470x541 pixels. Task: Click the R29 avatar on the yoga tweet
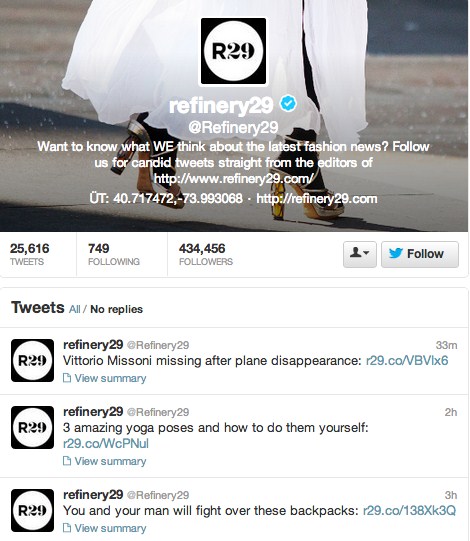tap(32, 427)
